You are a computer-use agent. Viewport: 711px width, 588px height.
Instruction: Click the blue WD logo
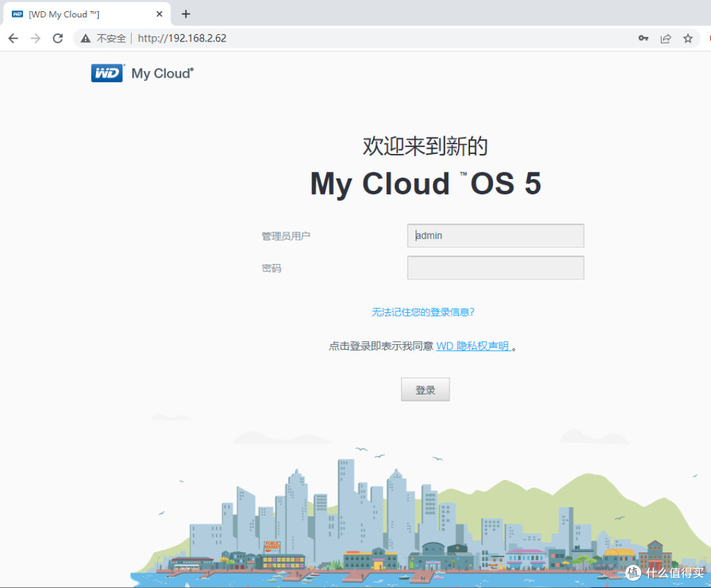pos(107,73)
